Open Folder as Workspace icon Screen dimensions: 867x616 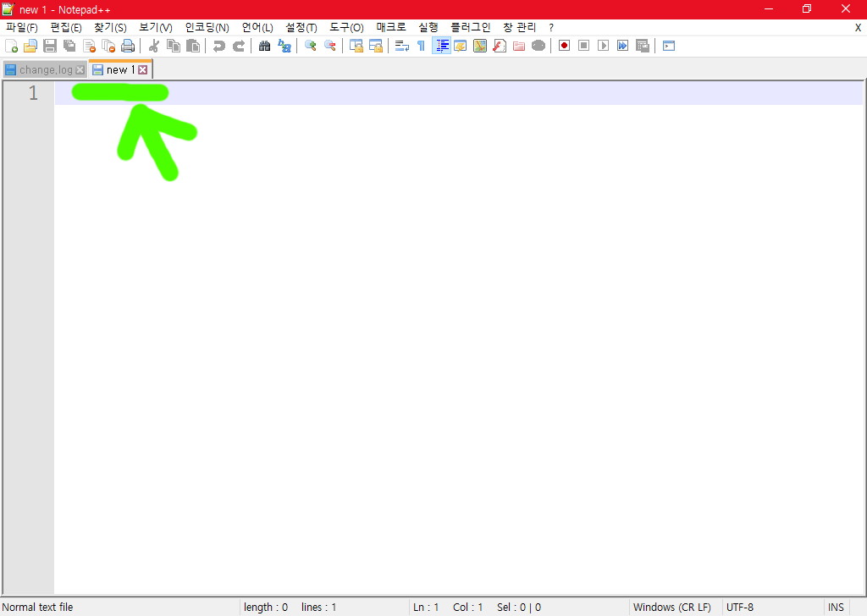(x=519, y=46)
